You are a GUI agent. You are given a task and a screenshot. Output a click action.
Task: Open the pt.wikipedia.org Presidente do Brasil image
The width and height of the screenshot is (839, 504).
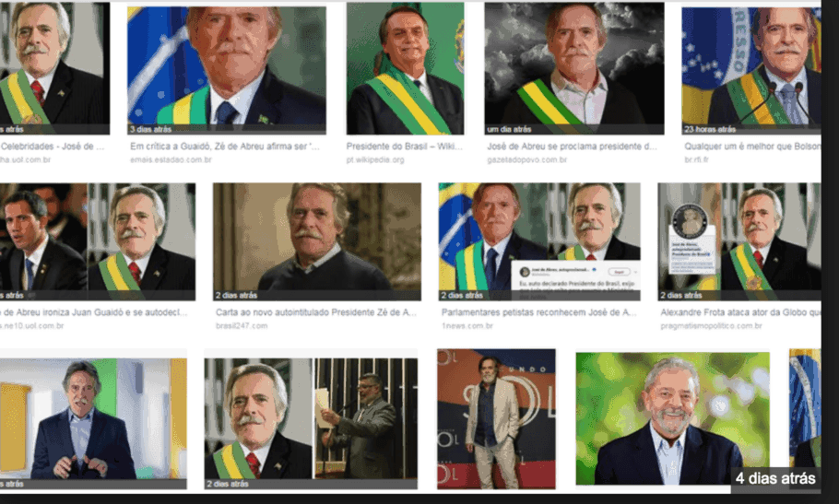(405, 68)
